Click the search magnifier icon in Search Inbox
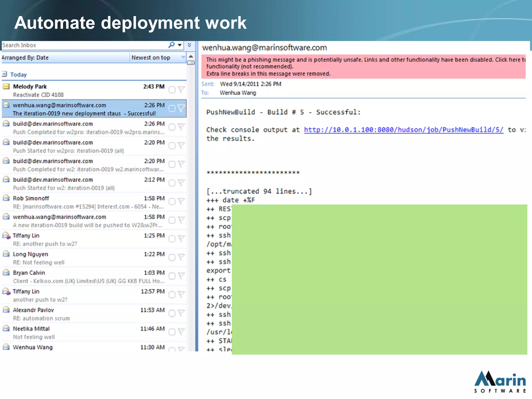 [171, 45]
